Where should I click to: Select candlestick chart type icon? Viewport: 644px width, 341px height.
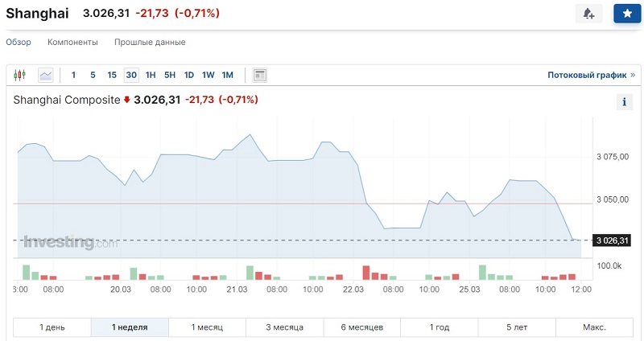click(x=20, y=75)
